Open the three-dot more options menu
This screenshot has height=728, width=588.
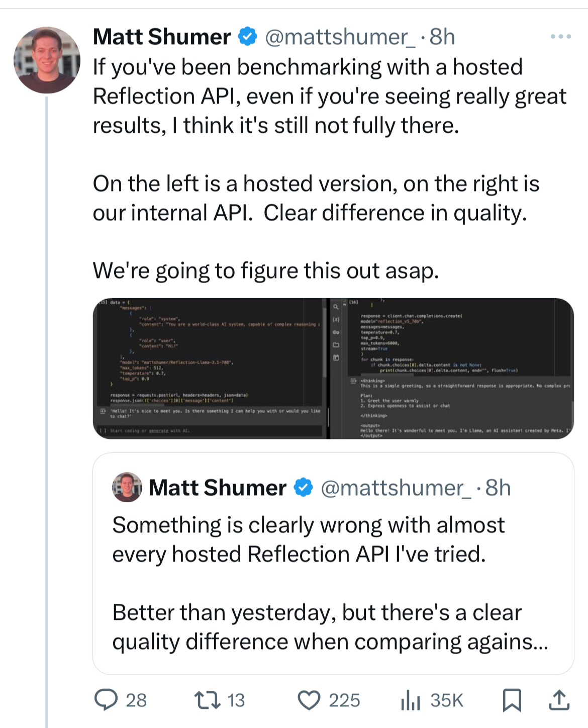[560, 37]
